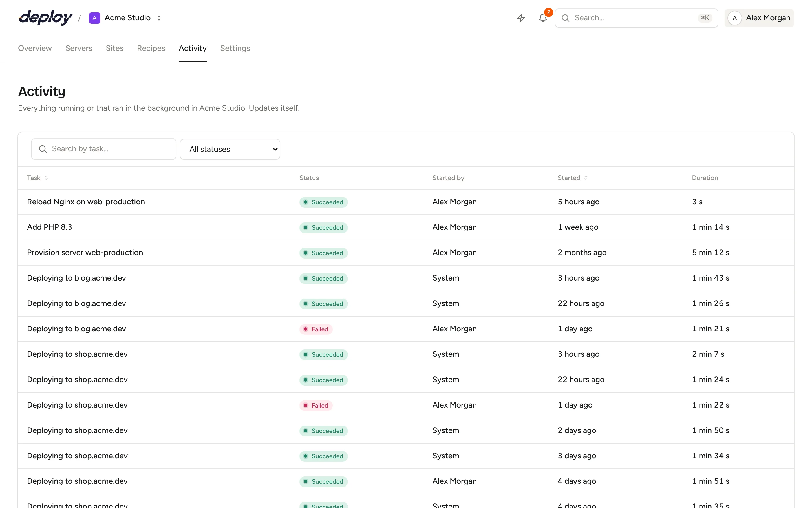Click the '1 week ago' started cell

[x=578, y=227]
